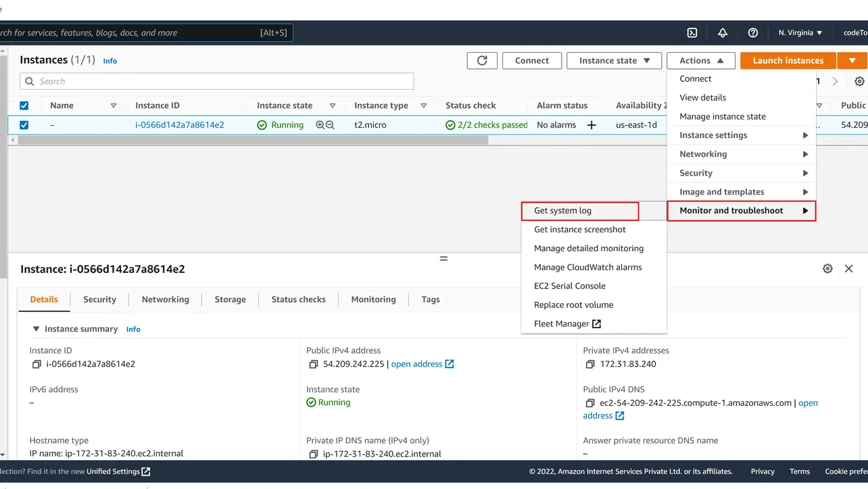The width and height of the screenshot is (868, 489).
Task: Select Monitor and troubleshoot menu item
Action: [x=742, y=211]
